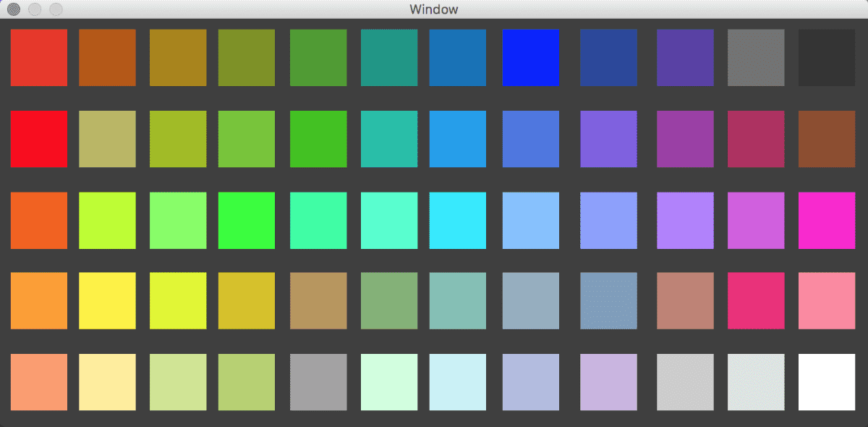
Task: Pick the neon green swatch
Action: pyautogui.click(x=247, y=220)
